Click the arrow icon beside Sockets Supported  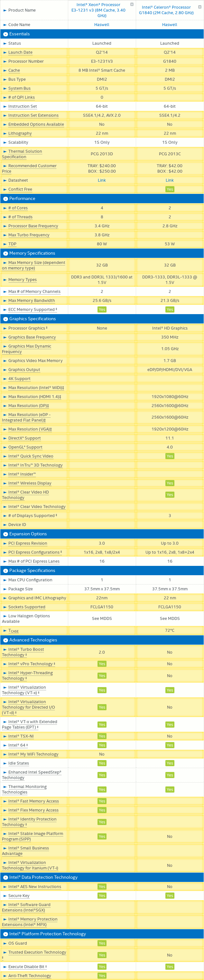tap(5, 607)
